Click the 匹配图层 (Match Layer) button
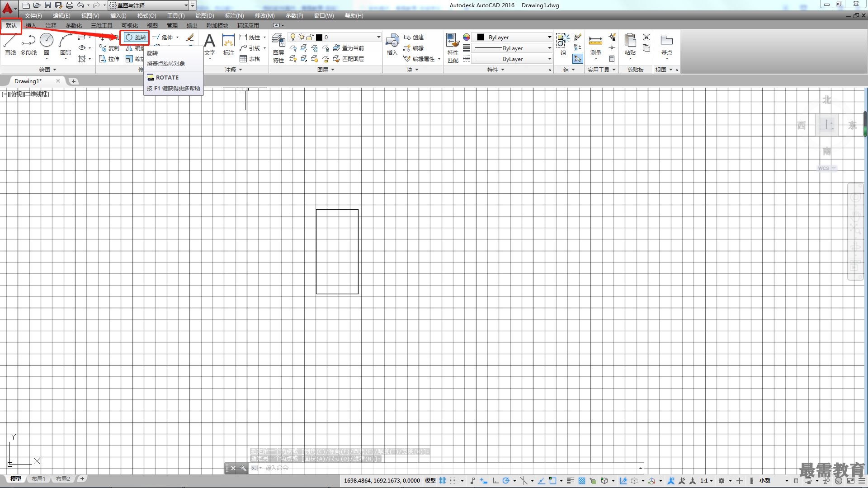The width and height of the screenshot is (868, 488). [349, 59]
